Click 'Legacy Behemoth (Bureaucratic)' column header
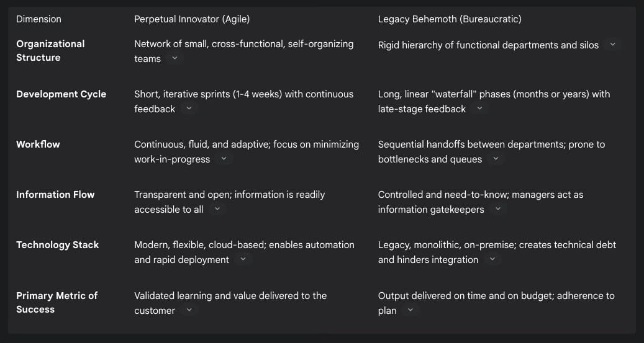Viewport: 644px width, 343px height. [450, 19]
